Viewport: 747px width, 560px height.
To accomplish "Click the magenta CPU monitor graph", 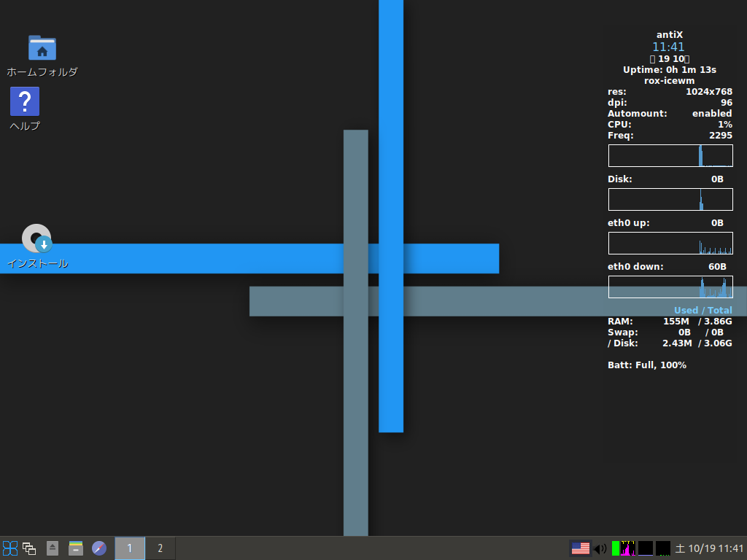I will pos(628,548).
